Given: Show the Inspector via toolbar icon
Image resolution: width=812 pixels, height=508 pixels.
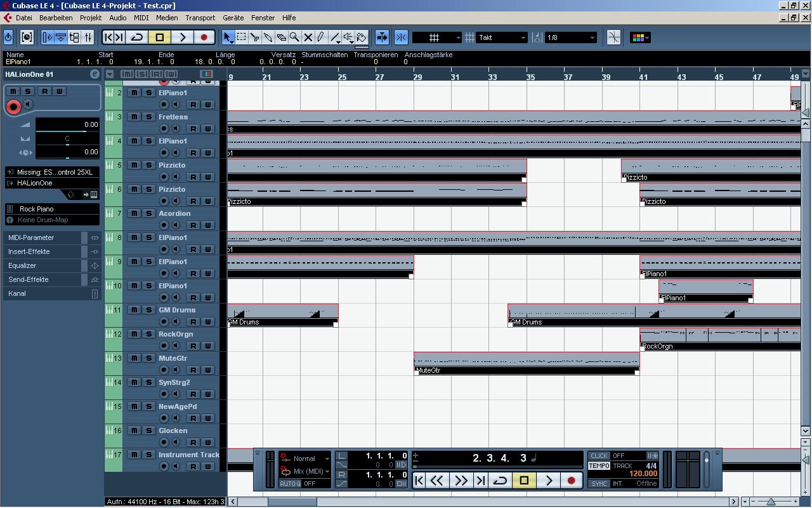Looking at the screenshot, I should click(x=48, y=37).
